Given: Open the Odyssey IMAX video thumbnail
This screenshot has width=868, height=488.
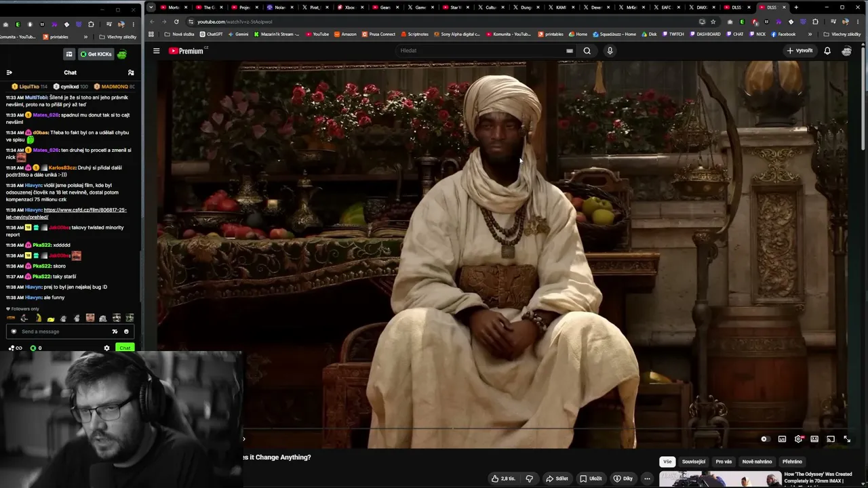Looking at the screenshot, I should tap(719, 480).
